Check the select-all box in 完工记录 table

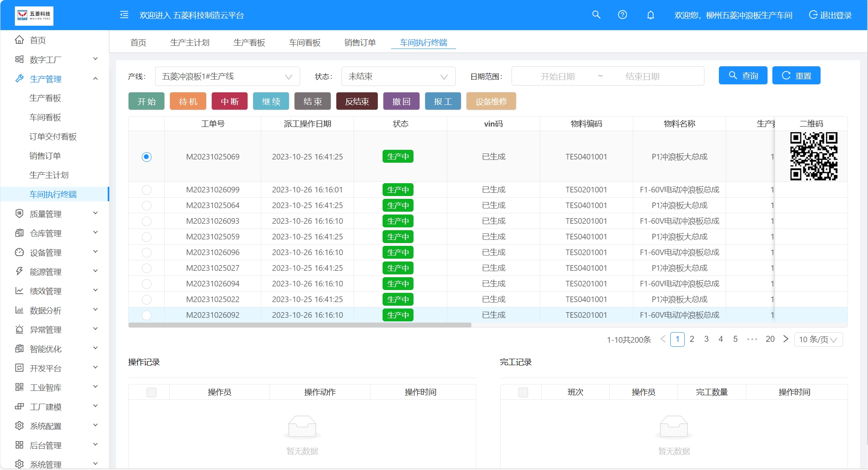523,392
